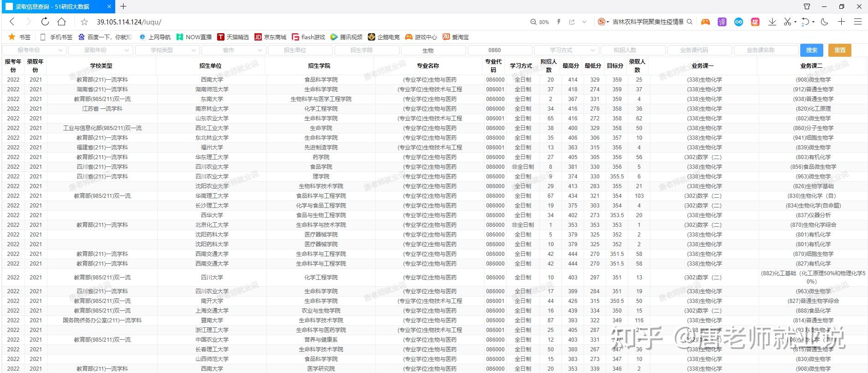This screenshot has height=373, width=868.
Task: Open the 企鹅电竞 bookmark
Action: [x=384, y=37]
